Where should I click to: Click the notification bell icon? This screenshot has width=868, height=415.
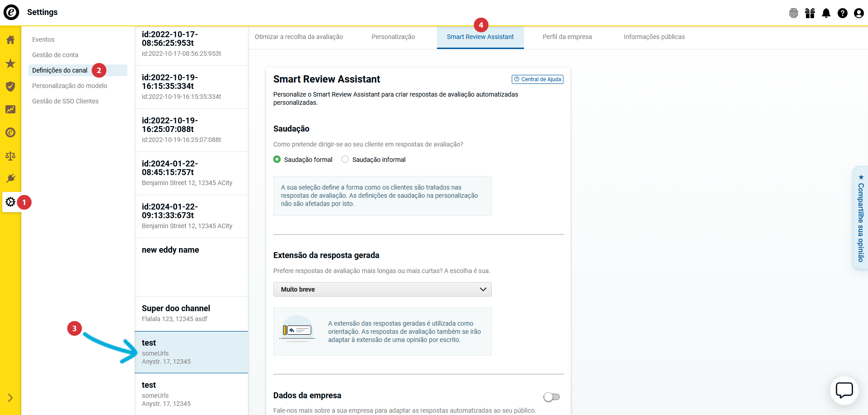coord(826,13)
